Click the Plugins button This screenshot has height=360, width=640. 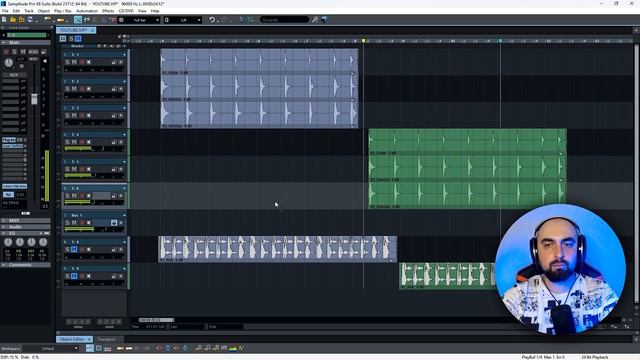click(x=9, y=140)
